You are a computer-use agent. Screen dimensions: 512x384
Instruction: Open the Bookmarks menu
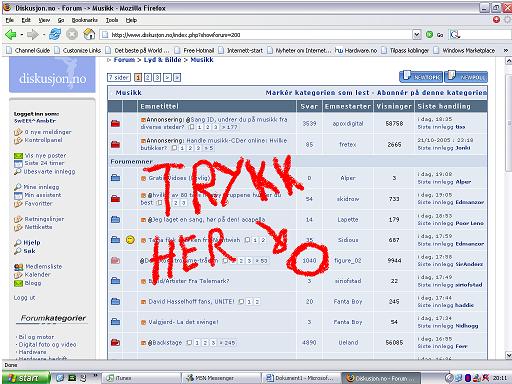click(85, 20)
